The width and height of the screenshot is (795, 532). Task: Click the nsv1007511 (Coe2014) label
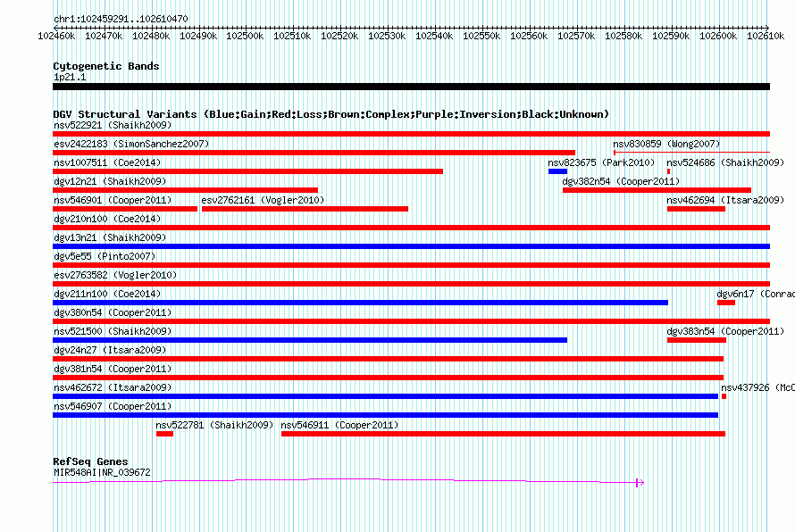pos(107,162)
